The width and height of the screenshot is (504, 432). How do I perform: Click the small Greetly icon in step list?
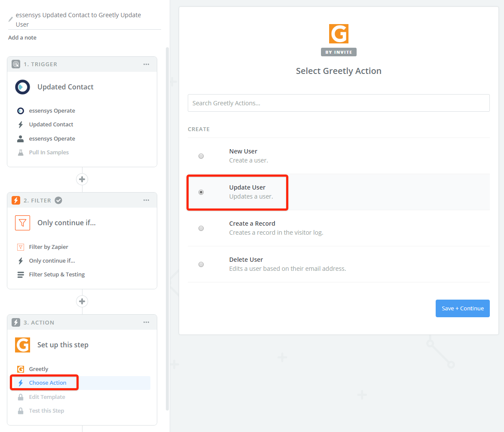[21, 369]
